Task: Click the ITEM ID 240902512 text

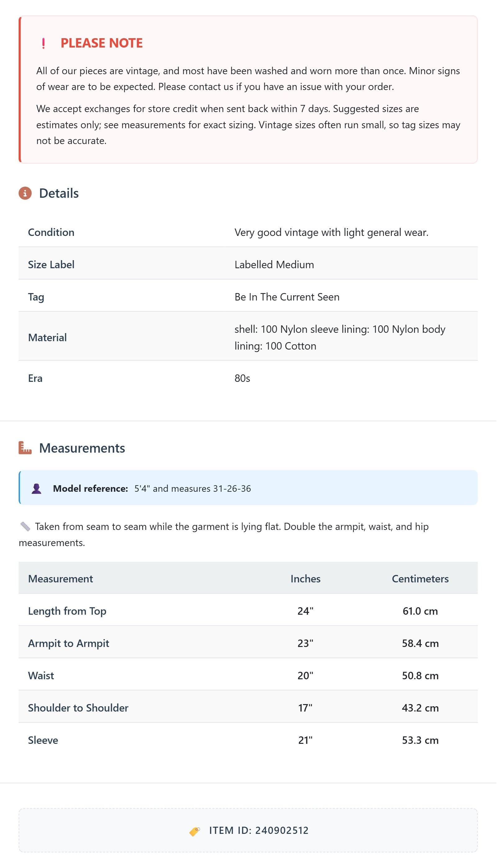Action: (259, 830)
